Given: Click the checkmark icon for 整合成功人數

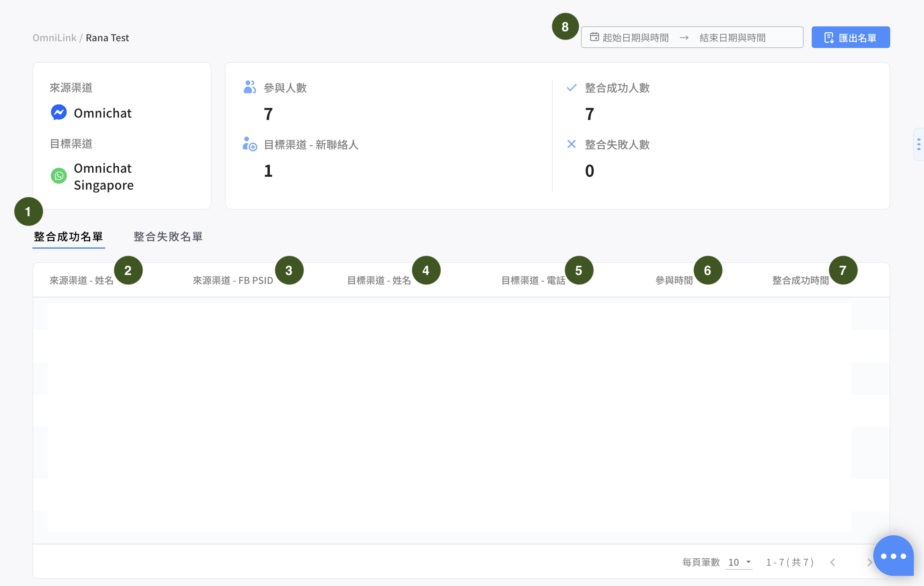Looking at the screenshot, I should tap(571, 88).
